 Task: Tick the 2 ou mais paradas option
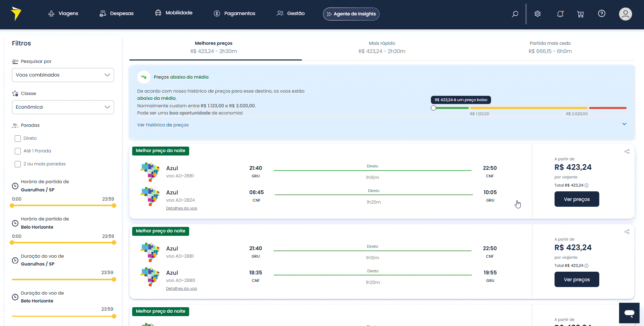[18, 164]
